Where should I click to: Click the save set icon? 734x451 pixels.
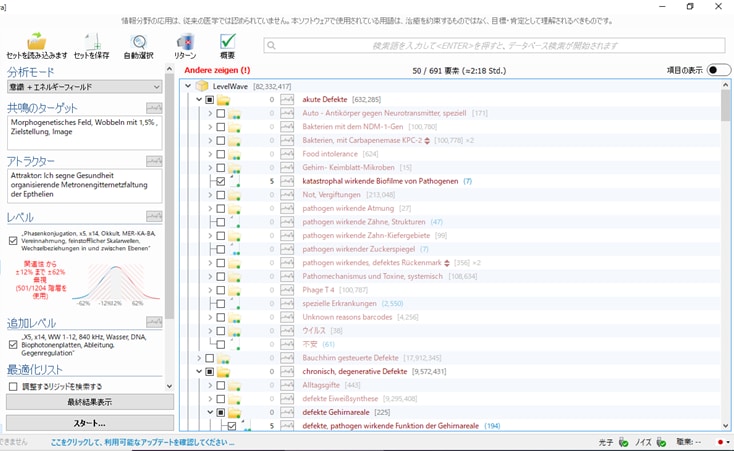[x=92, y=41]
